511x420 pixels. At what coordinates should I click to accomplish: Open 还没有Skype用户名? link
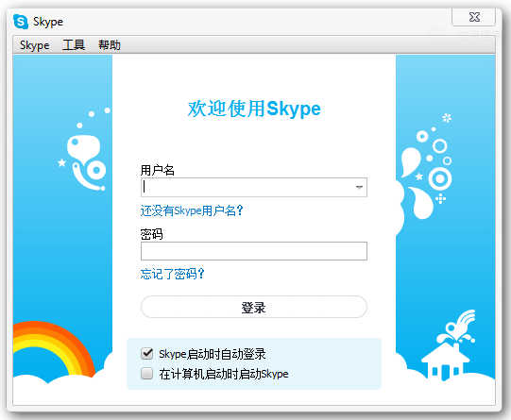(x=192, y=210)
